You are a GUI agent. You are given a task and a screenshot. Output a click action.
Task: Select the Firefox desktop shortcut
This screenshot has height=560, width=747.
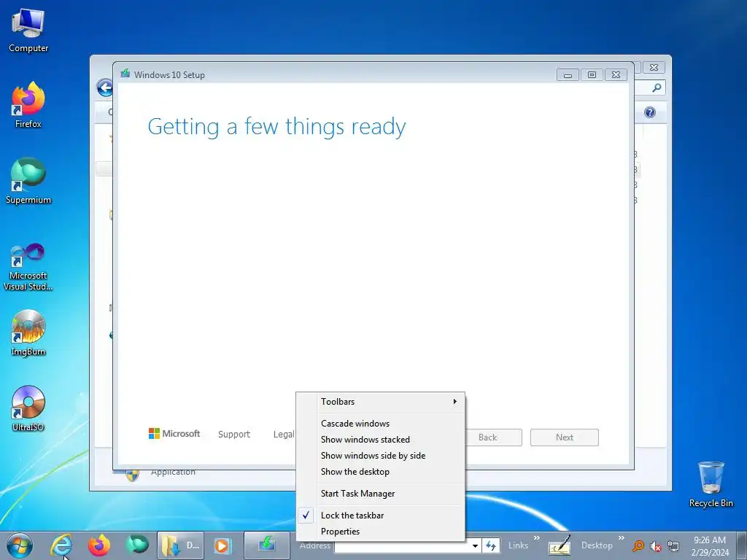pos(28,105)
